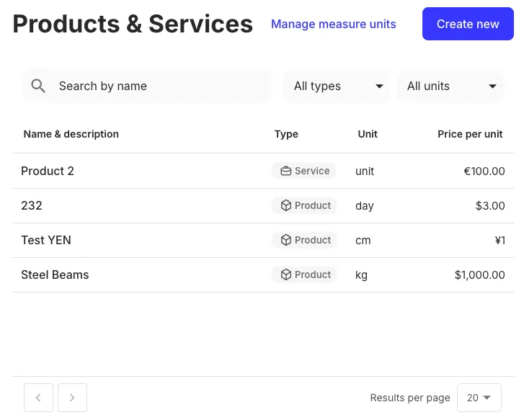Click the 'day' unit cell
The width and height of the screenshot is (524, 420).
click(365, 206)
